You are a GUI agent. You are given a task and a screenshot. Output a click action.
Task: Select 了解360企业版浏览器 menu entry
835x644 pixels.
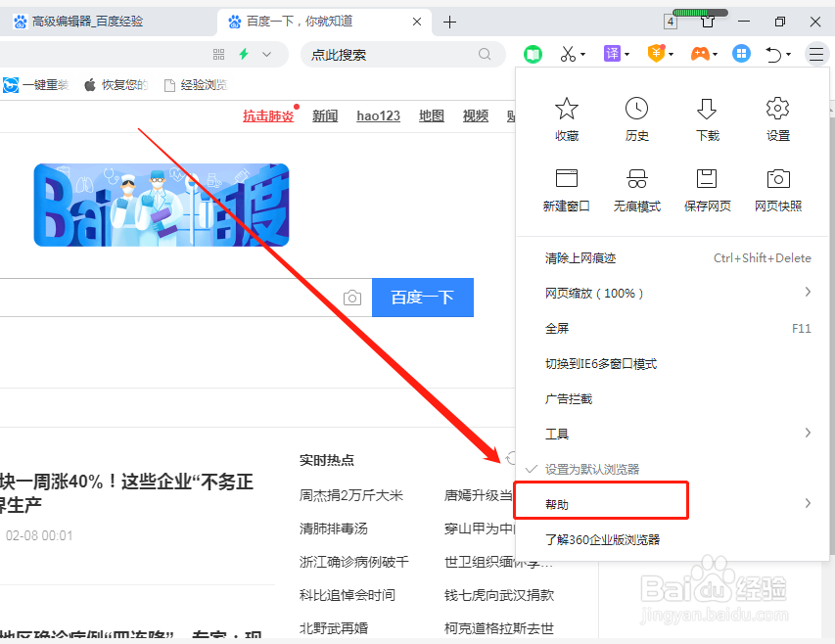coord(673,539)
